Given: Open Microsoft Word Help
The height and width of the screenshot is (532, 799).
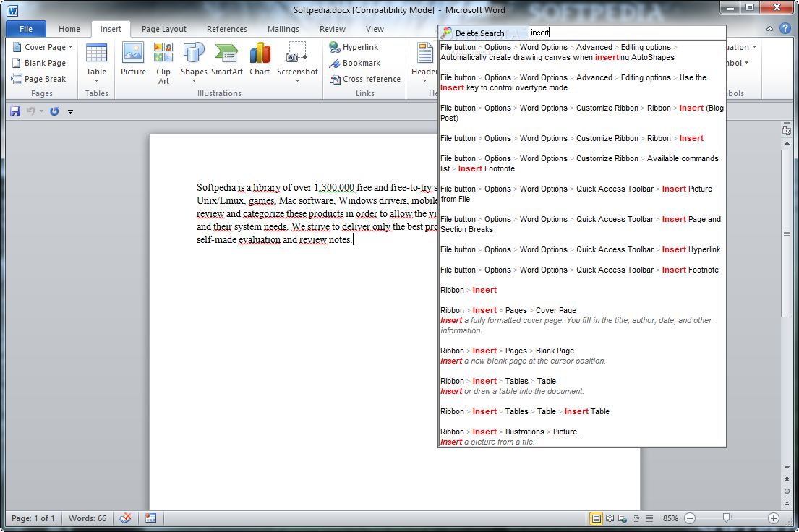Looking at the screenshot, I should click(x=785, y=28).
